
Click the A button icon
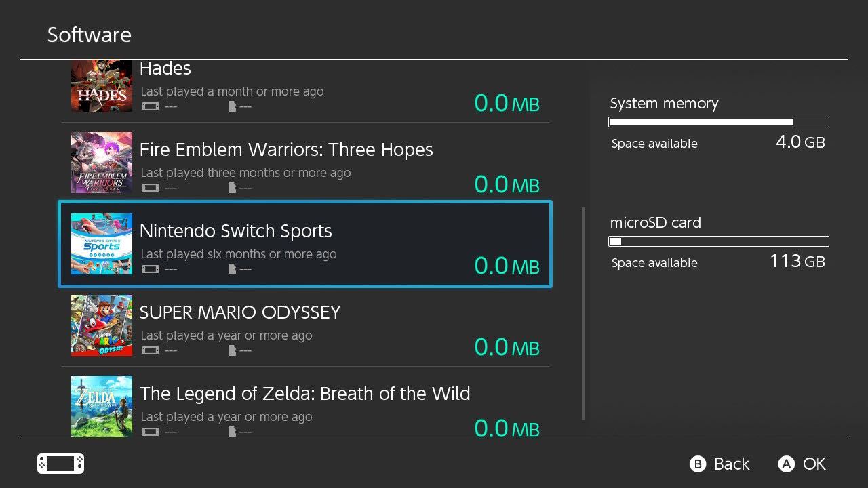786,464
